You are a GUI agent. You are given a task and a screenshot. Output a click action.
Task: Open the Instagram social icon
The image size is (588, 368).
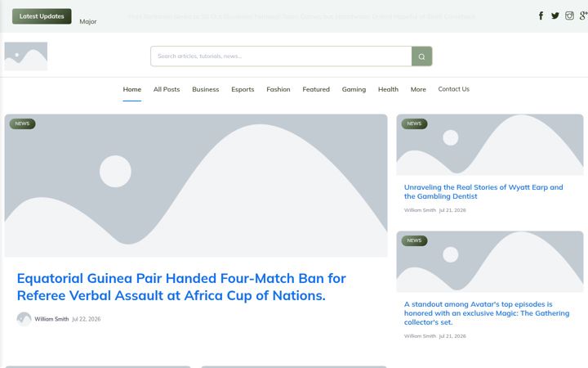pos(569,16)
